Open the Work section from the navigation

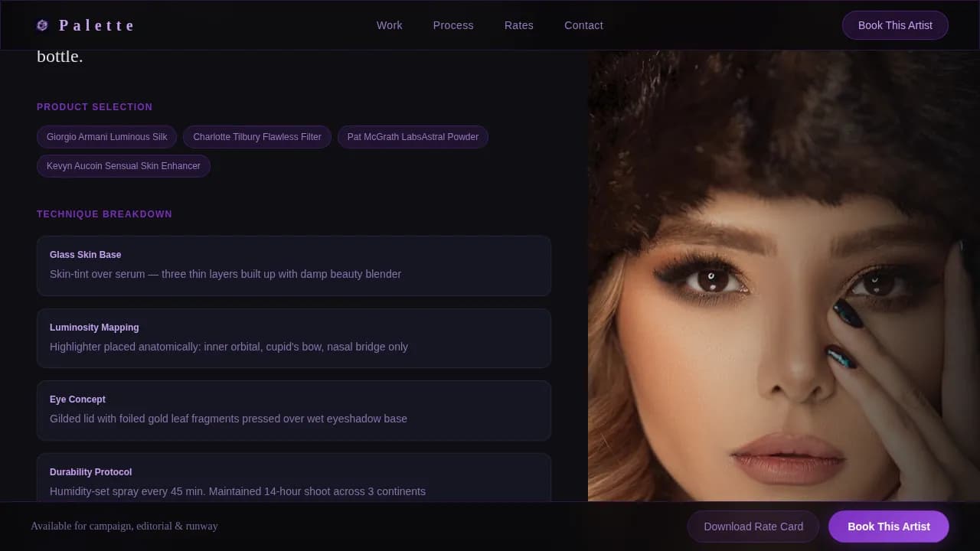(389, 25)
